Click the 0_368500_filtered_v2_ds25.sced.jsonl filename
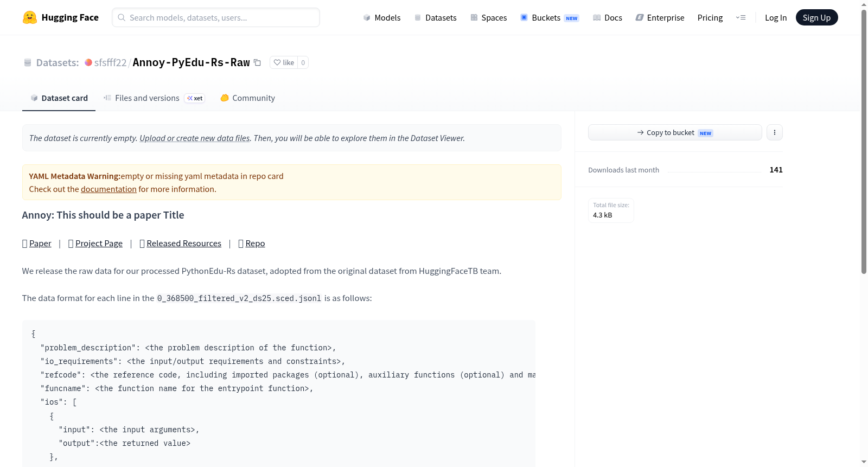 (239, 298)
